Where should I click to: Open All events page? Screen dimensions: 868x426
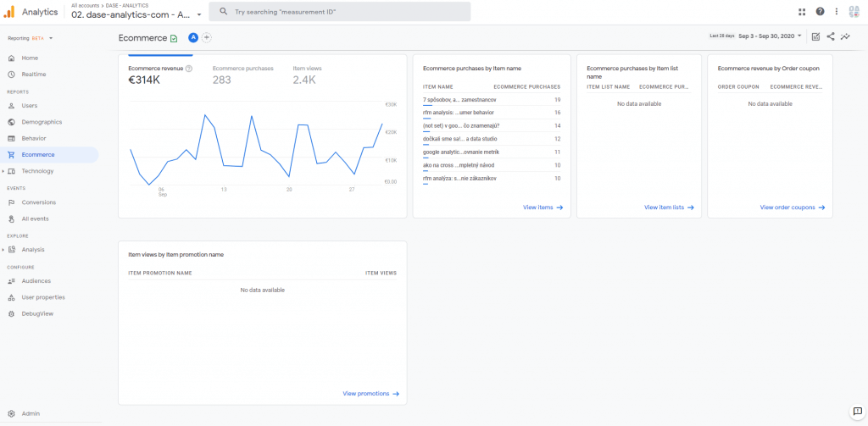point(35,219)
